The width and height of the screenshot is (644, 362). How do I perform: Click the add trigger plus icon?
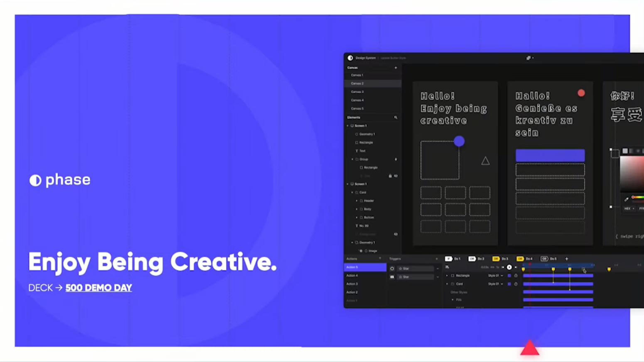pos(437,259)
